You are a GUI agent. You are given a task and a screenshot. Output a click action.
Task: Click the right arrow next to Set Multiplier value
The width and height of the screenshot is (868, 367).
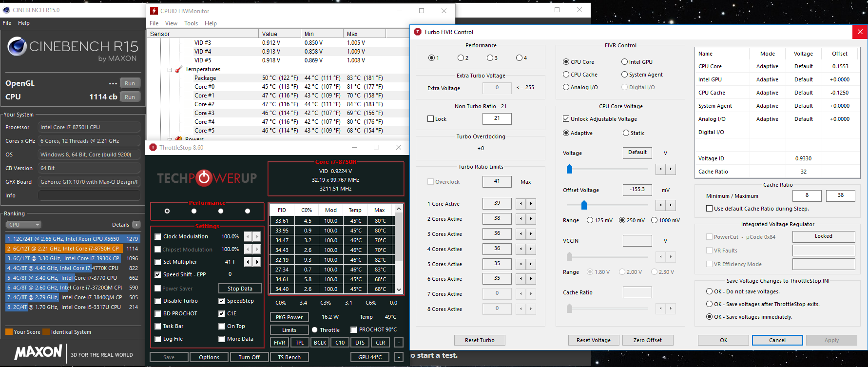coord(257,262)
